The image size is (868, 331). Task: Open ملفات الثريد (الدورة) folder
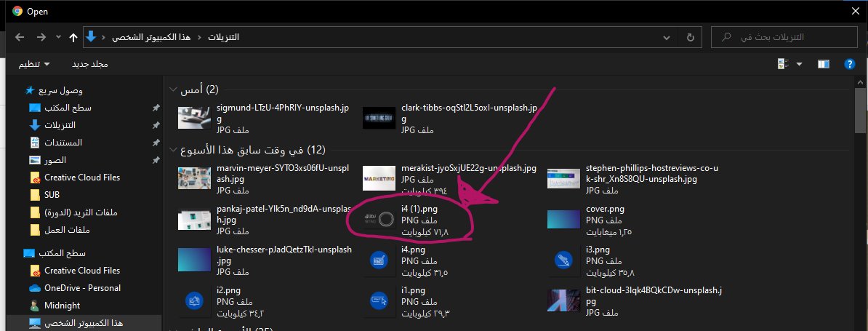pos(73,212)
